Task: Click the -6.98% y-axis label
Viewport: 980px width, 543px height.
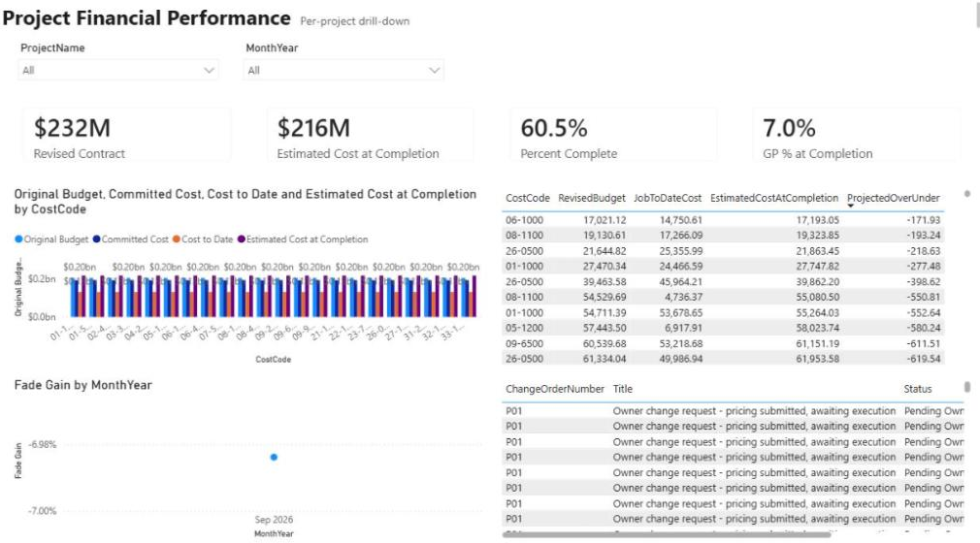Action: click(x=43, y=445)
